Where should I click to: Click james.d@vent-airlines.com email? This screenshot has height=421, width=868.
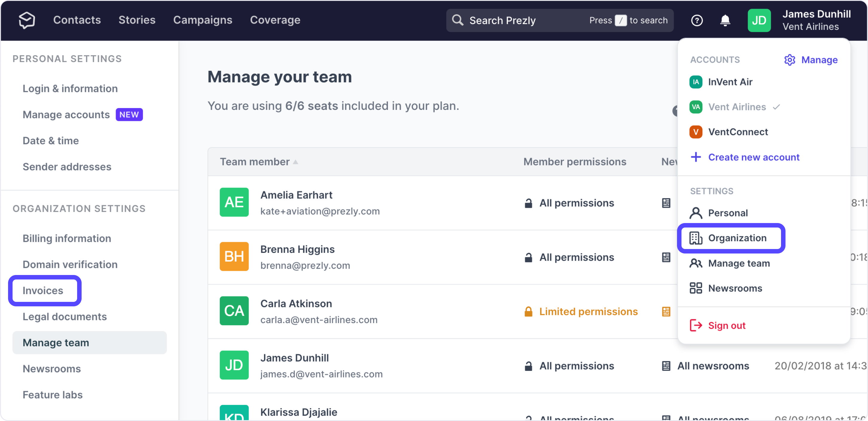pyautogui.click(x=321, y=374)
